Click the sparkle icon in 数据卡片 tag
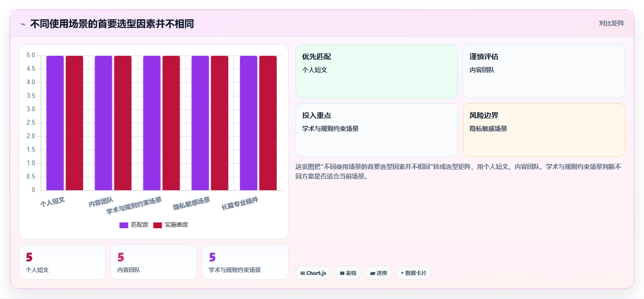 tap(402, 273)
